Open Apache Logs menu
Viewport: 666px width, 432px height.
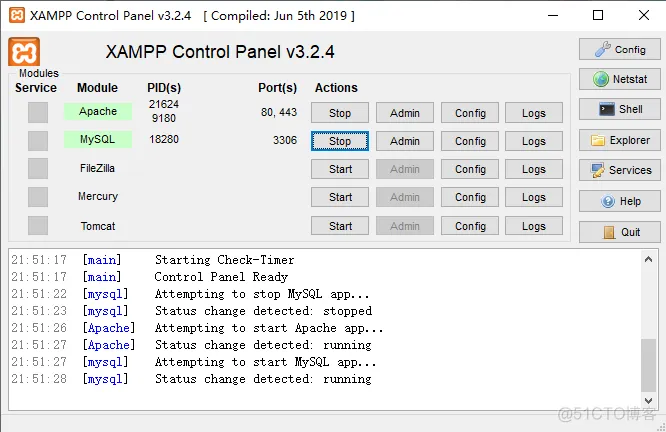534,113
